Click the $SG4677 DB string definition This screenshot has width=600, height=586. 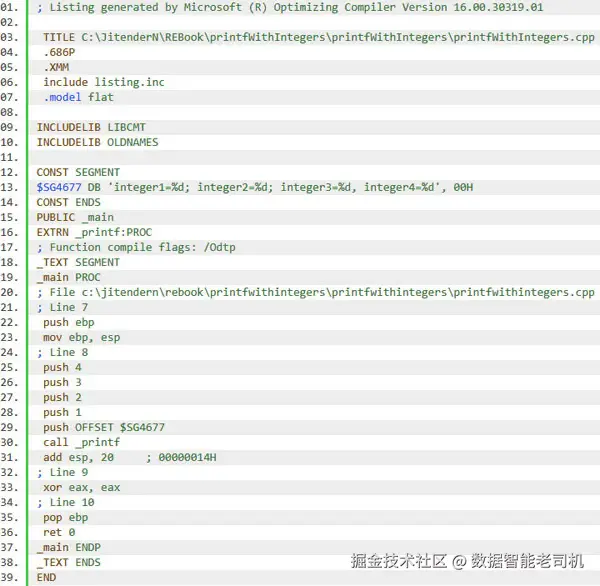pyautogui.click(x=255, y=187)
